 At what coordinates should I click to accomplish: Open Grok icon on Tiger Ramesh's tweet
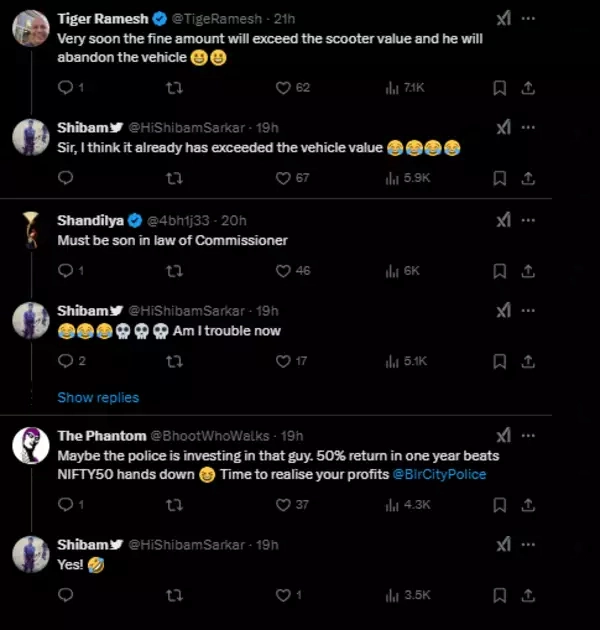(x=503, y=19)
